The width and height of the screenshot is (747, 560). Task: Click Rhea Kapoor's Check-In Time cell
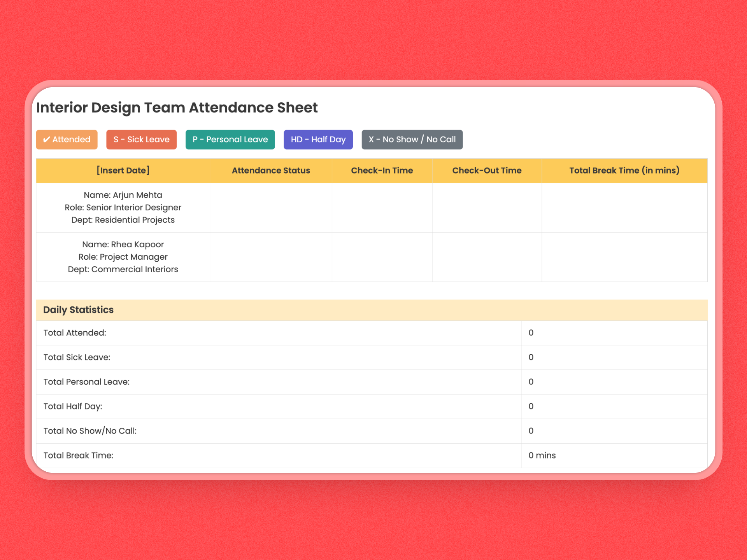[x=382, y=257]
